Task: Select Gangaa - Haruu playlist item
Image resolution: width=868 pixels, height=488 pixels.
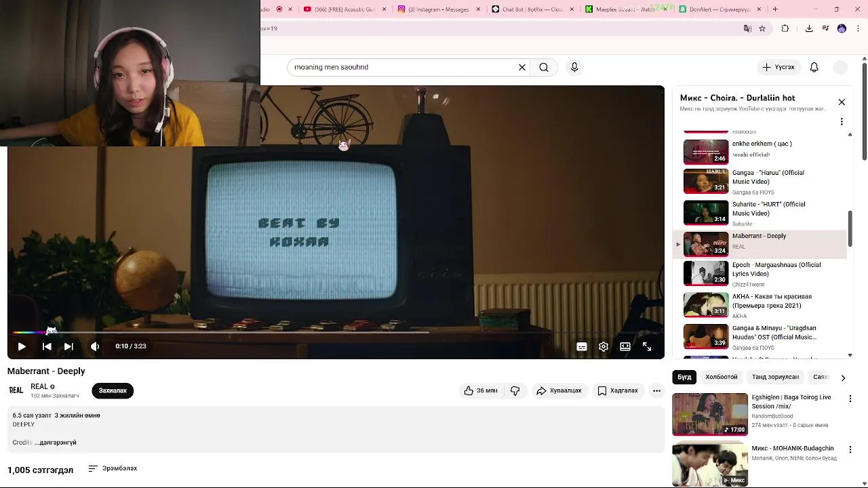Action: (x=758, y=182)
